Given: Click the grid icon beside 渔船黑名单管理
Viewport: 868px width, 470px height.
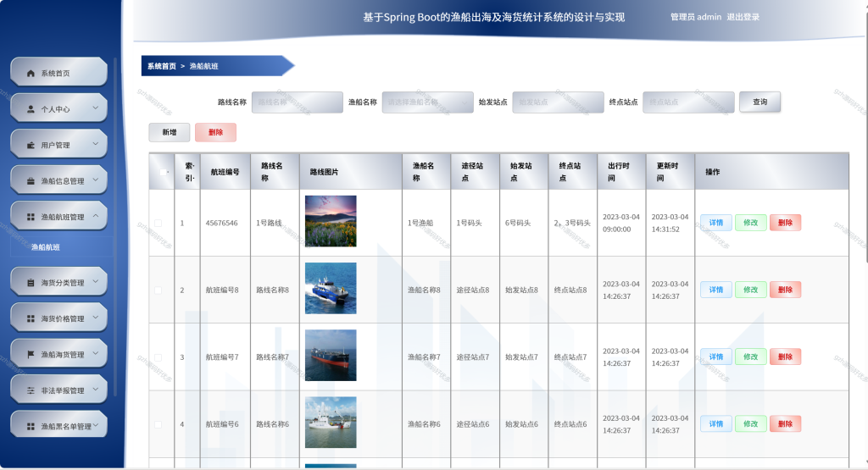Looking at the screenshot, I should (x=31, y=426).
